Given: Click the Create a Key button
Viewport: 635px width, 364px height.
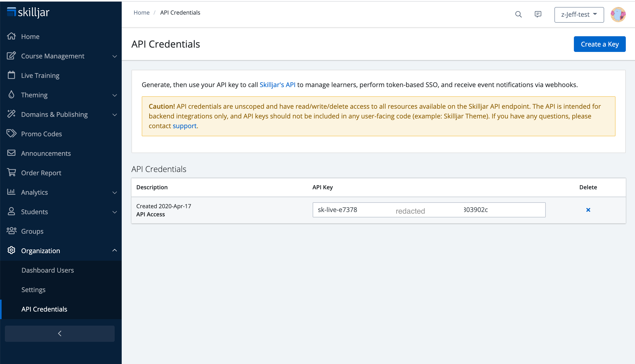Looking at the screenshot, I should [x=600, y=44].
